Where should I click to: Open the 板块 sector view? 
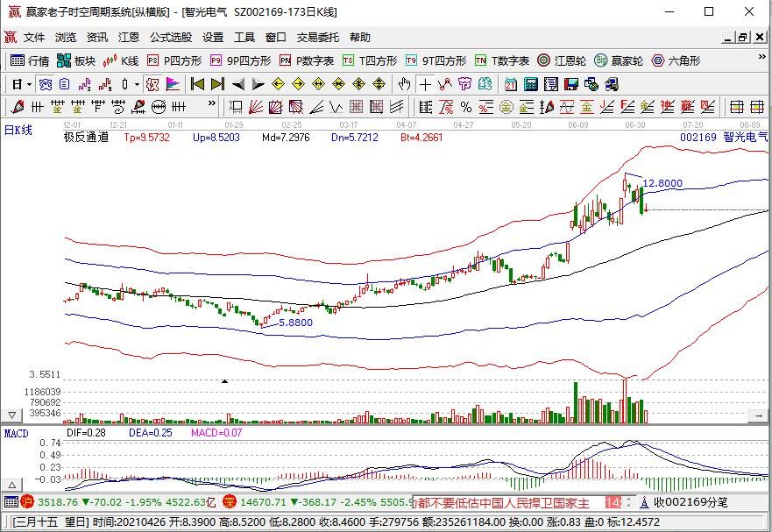(76, 60)
